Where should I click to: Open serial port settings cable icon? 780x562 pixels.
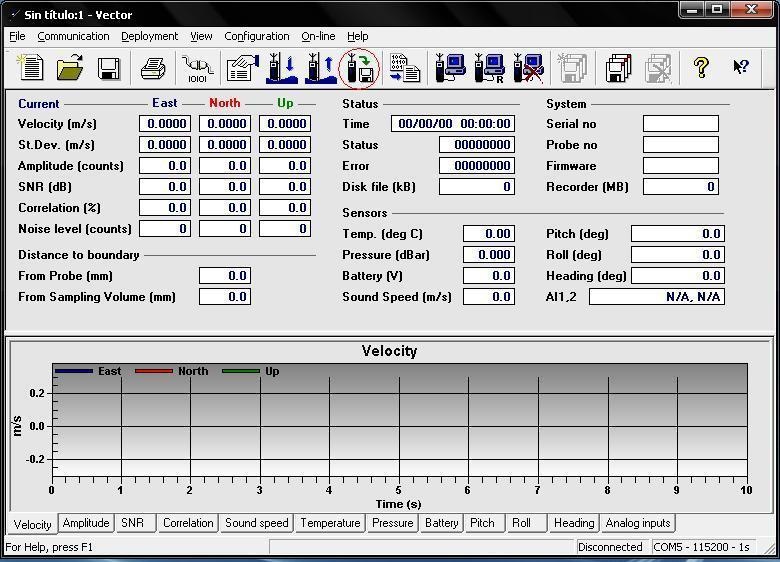[x=197, y=68]
